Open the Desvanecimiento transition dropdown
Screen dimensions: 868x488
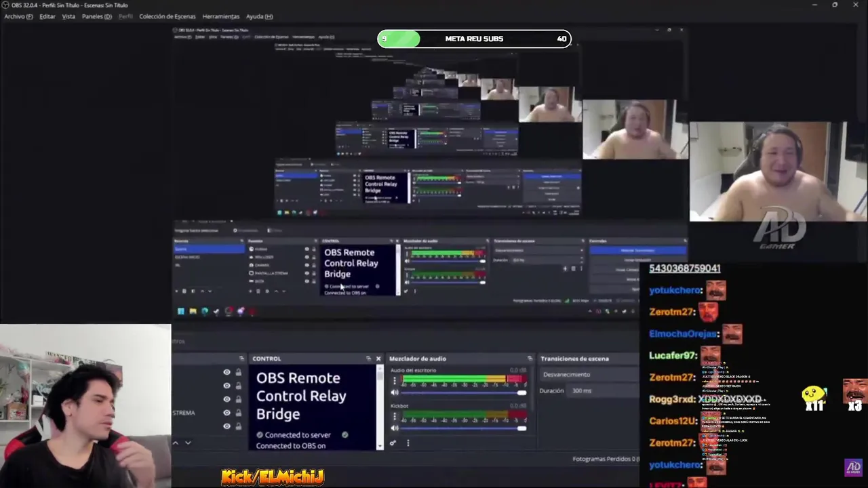click(589, 375)
